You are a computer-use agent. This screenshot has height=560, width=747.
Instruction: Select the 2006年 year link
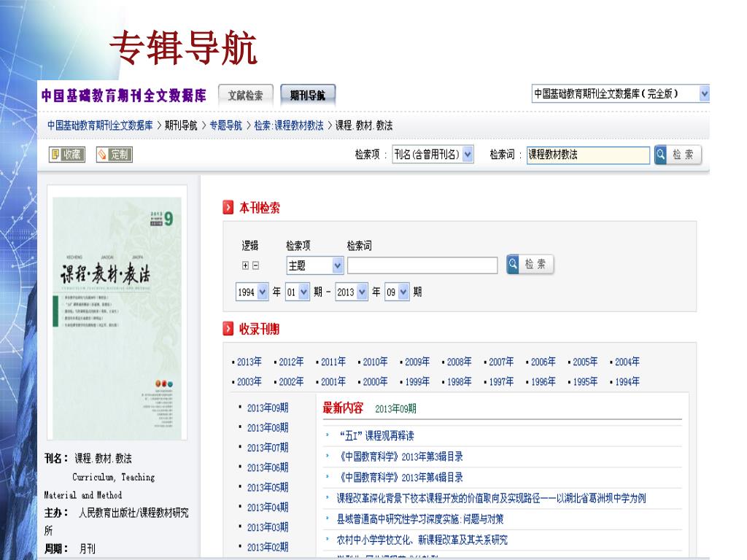point(543,362)
